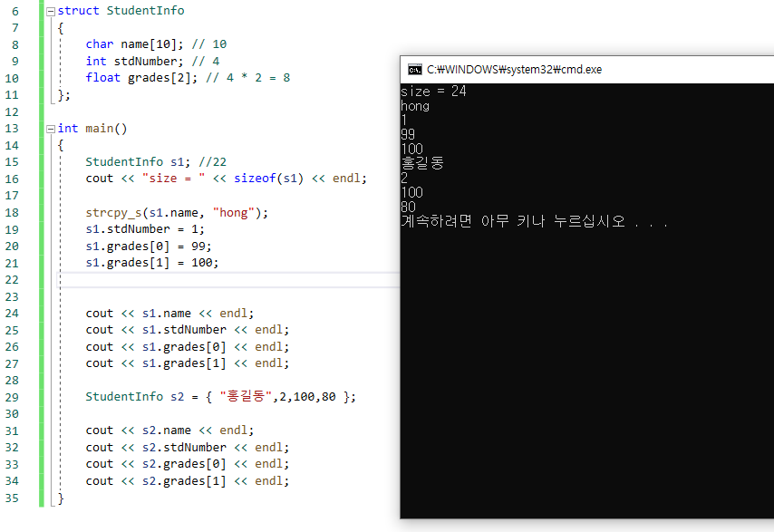The image size is (774, 532).
Task: Click '80' output line in console
Action: point(408,207)
